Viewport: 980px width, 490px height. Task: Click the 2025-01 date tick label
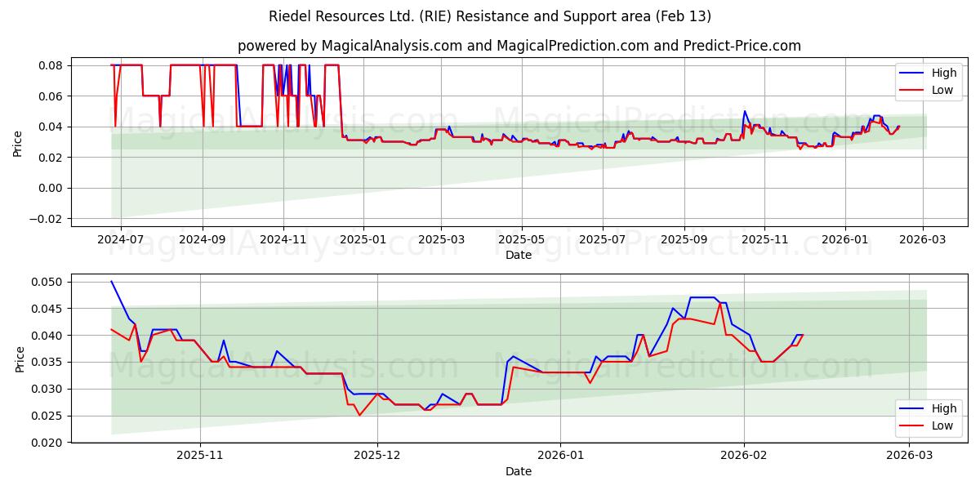coord(363,241)
